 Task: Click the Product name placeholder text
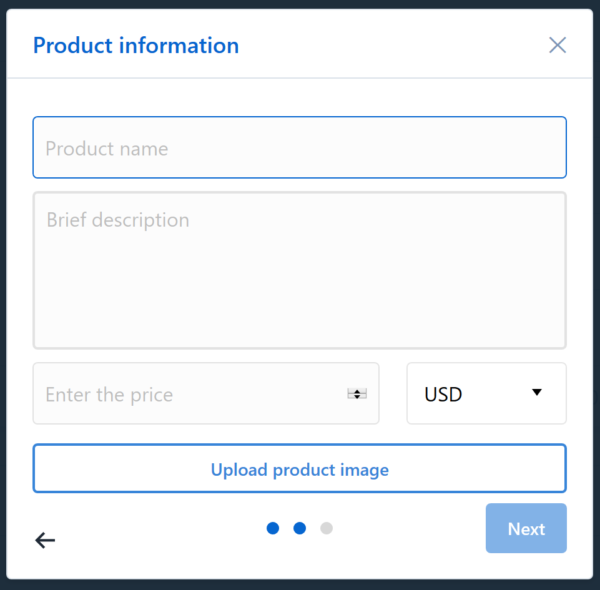point(107,148)
